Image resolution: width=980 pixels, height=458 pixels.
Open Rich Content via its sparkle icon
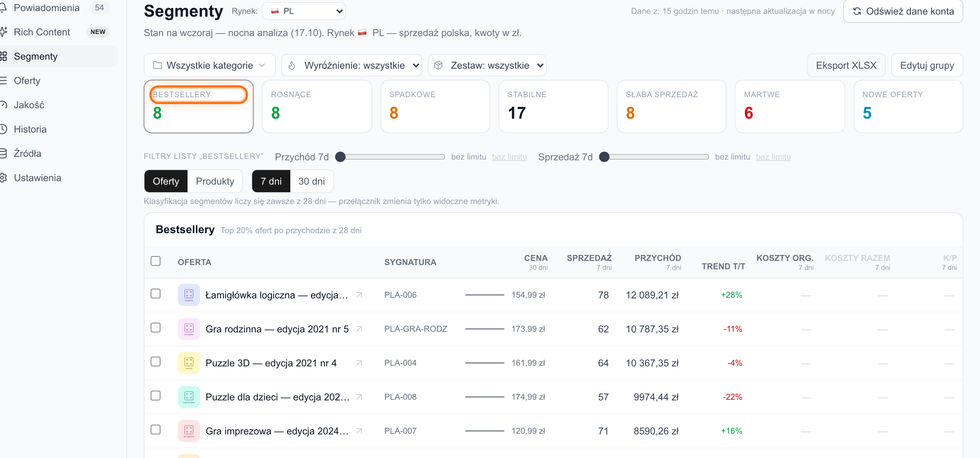pyautogui.click(x=3, y=32)
